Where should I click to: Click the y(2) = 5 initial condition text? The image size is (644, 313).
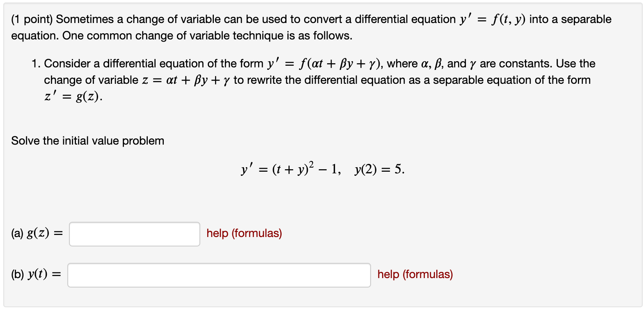point(378,169)
